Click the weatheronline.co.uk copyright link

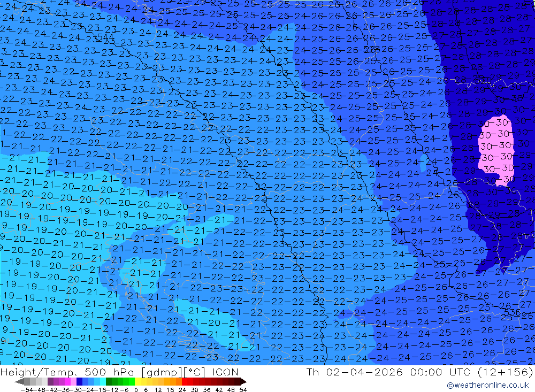coord(487,385)
